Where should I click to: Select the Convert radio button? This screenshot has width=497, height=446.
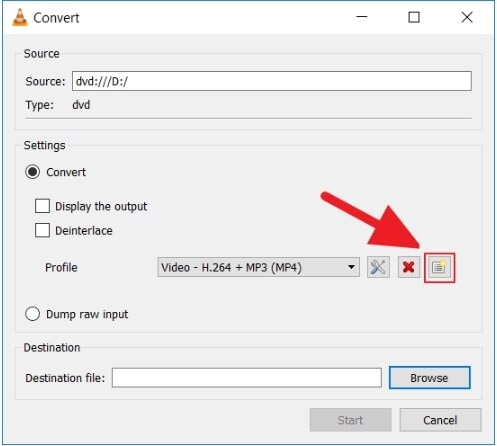(x=32, y=172)
